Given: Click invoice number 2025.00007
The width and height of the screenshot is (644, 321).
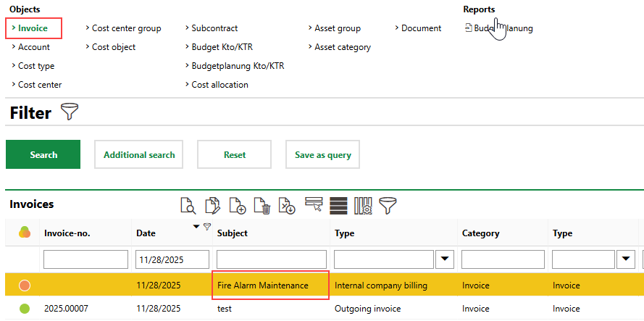Looking at the screenshot, I should point(66,309).
